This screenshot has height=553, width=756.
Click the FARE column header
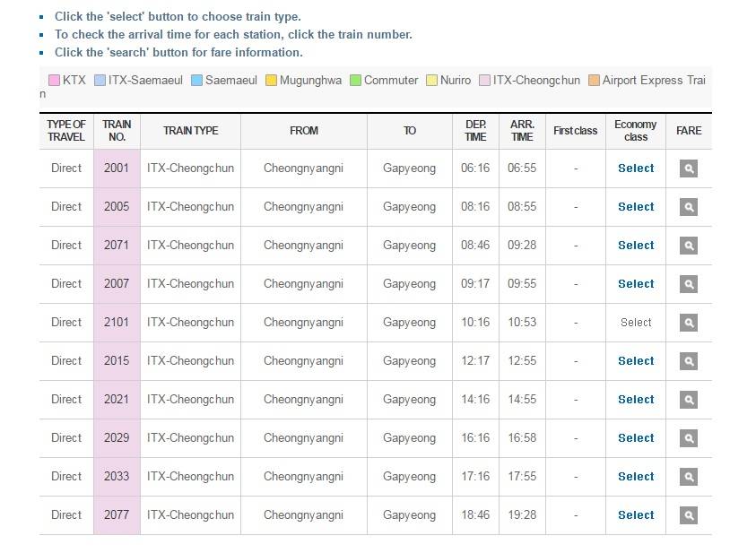click(x=689, y=131)
